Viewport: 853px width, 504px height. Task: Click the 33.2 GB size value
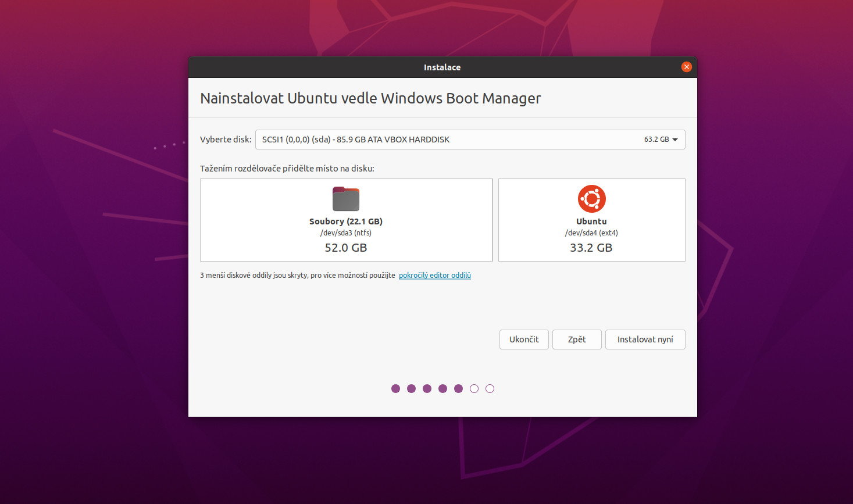coord(591,248)
